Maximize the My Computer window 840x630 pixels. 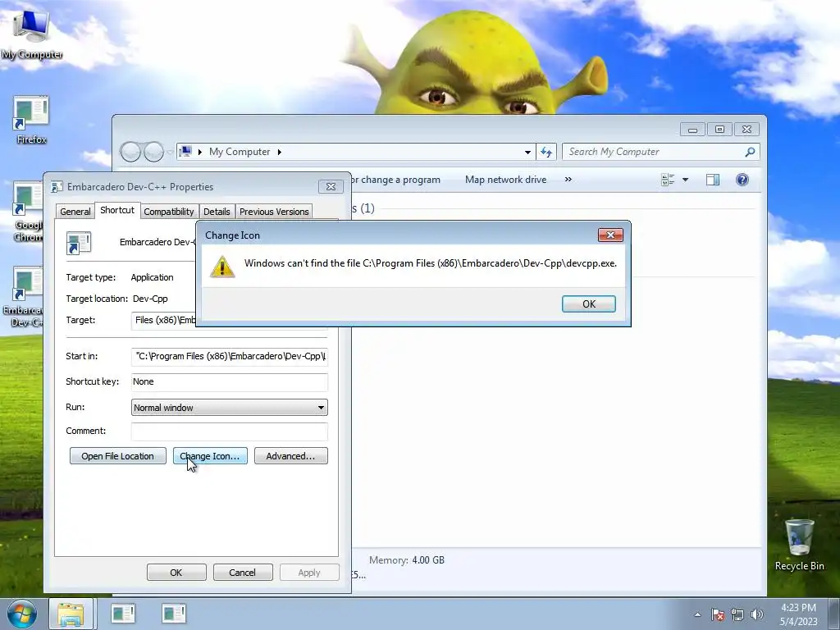(x=719, y=129)
